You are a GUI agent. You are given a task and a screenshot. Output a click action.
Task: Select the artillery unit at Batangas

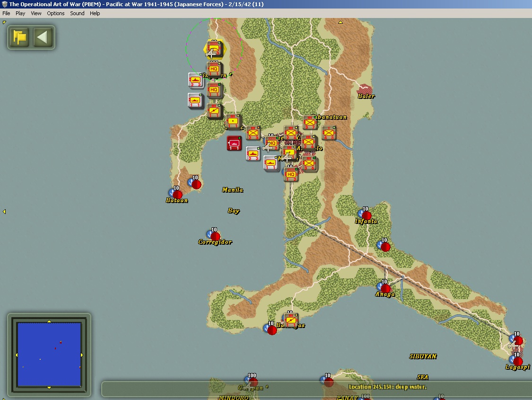pyautogui.click(x=291, y=320)
